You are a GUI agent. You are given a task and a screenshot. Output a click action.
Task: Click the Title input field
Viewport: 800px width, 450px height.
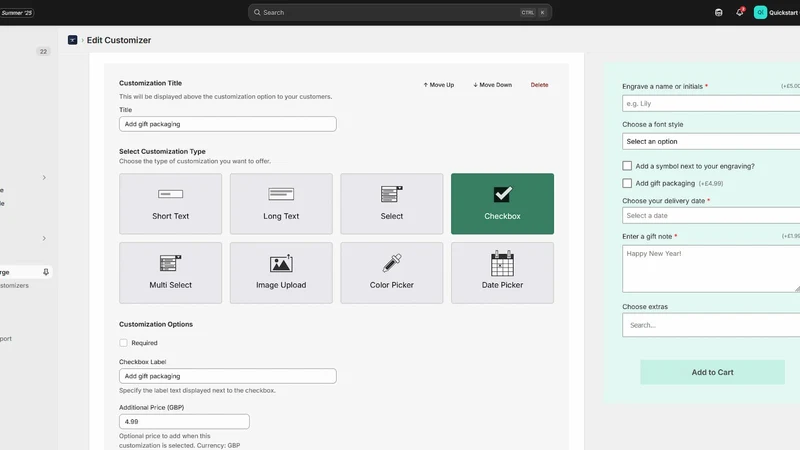point(228,124)
